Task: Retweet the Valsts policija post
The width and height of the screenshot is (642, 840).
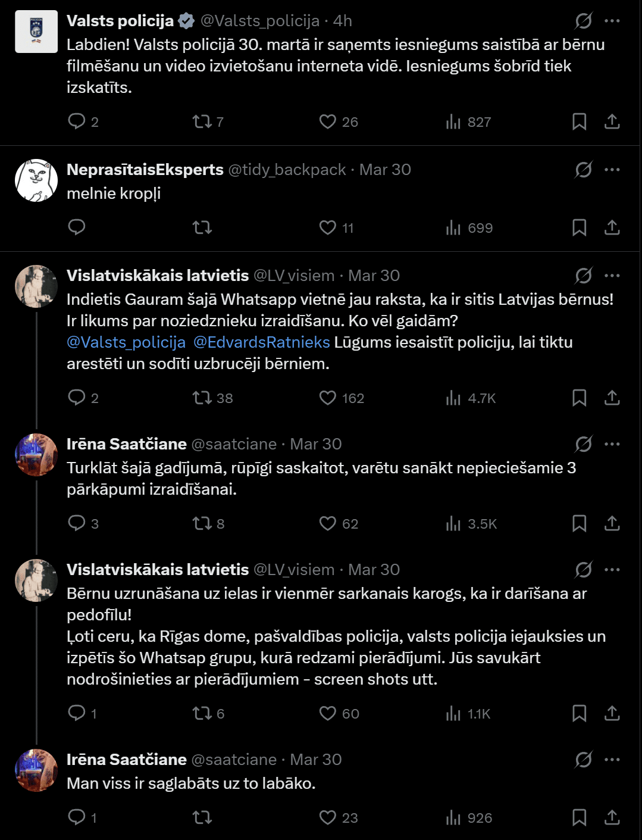Action: click(202, 121)
